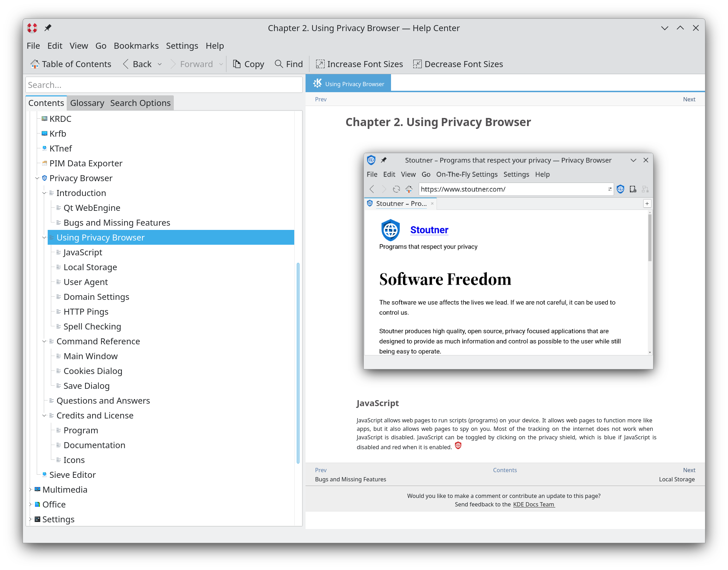Select the Contents tab

pyautogui.click(x=46, y=103)
